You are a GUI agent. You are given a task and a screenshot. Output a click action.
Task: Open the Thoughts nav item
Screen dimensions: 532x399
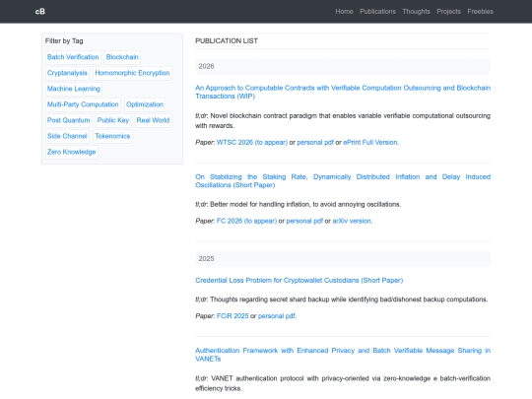click(x=416, y=12)
